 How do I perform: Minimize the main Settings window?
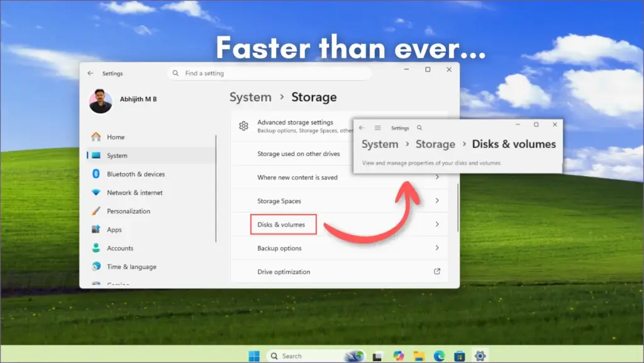407,69
